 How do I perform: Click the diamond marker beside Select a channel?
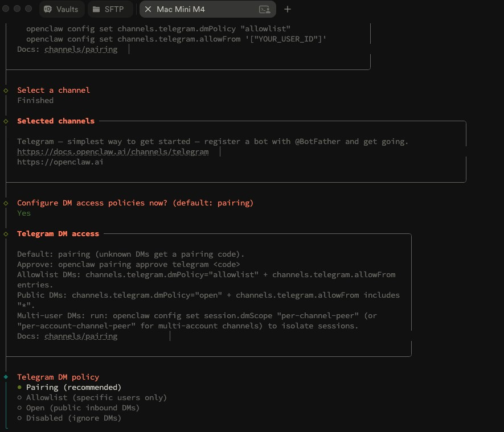(x=6, y=90)
